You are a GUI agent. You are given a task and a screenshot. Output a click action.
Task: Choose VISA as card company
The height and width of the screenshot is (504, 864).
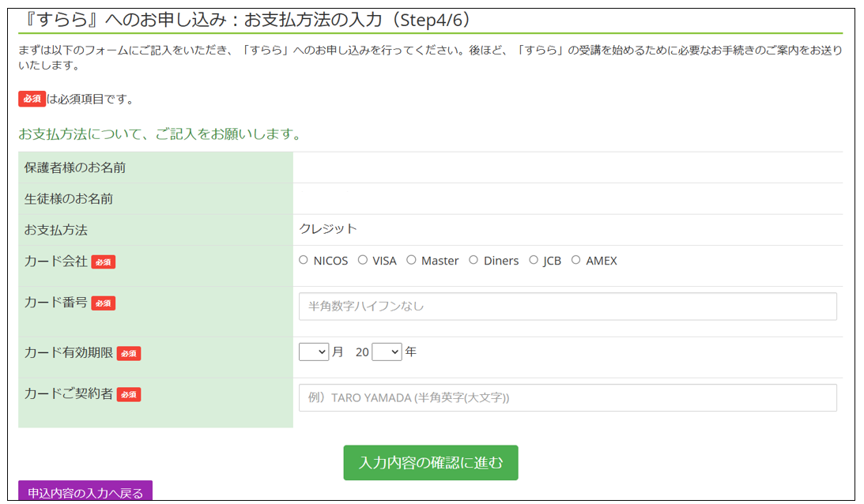[x=363, y=260]
